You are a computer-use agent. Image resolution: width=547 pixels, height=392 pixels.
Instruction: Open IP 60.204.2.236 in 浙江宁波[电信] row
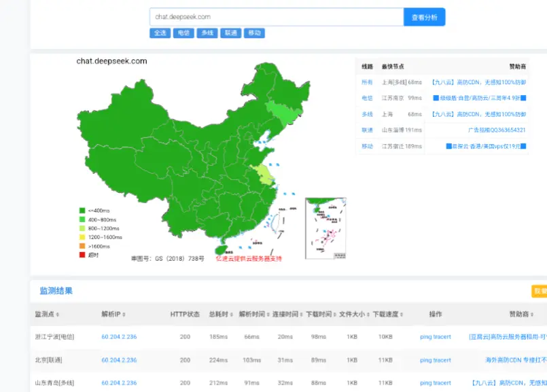coord(119,337)
